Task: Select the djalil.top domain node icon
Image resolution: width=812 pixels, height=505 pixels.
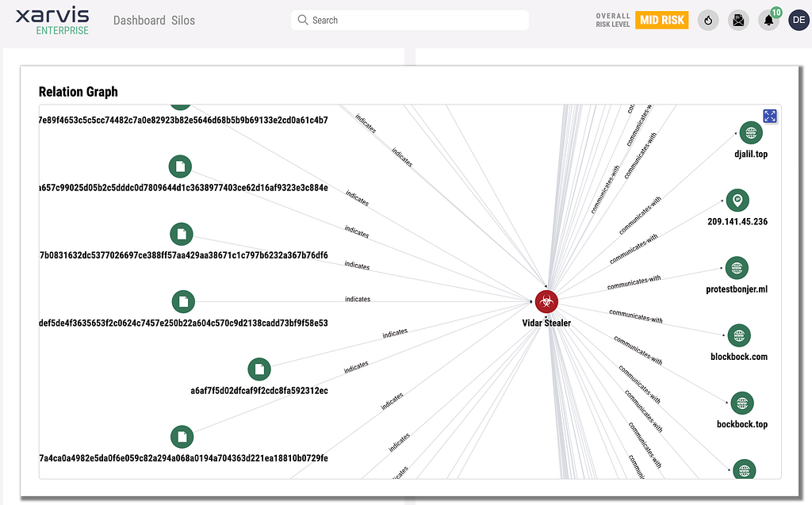Action: pos(750,133)
